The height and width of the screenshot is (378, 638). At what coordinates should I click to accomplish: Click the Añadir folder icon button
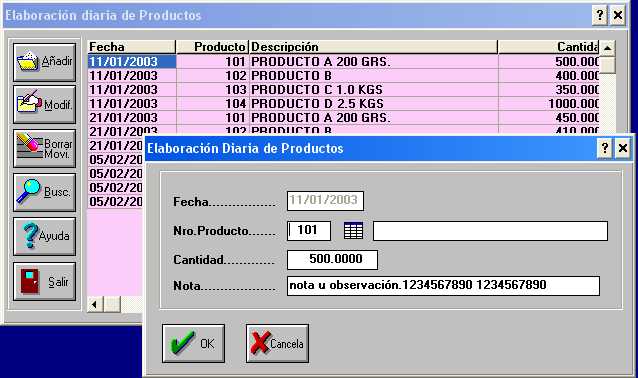[44, 62]
